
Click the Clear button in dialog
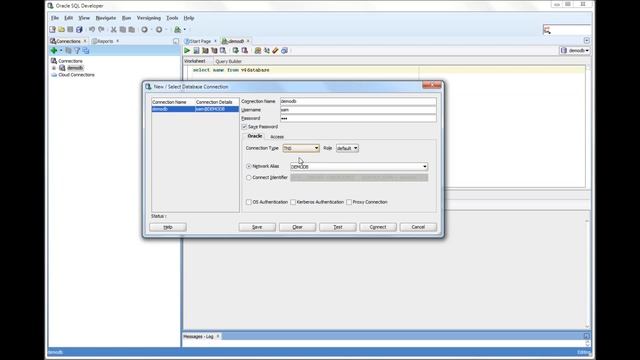[x=297, y=227]
